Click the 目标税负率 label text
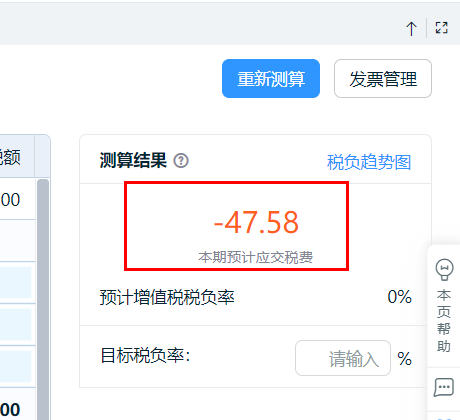 145,356
